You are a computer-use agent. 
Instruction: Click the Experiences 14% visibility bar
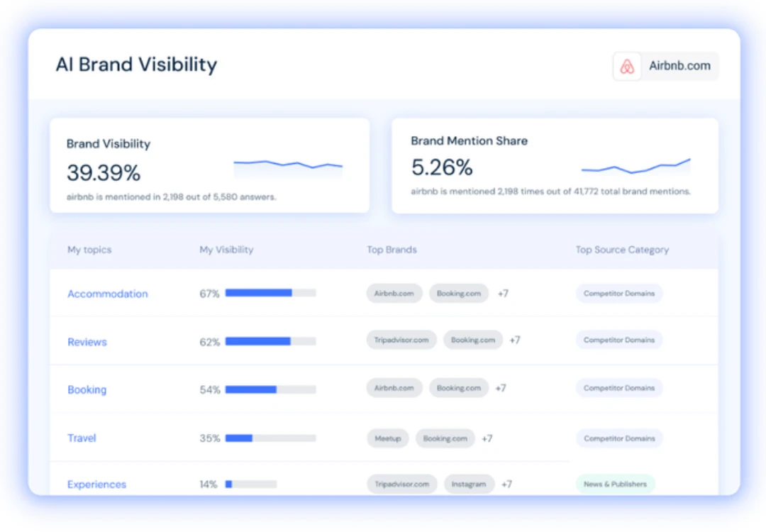point(251,484)
